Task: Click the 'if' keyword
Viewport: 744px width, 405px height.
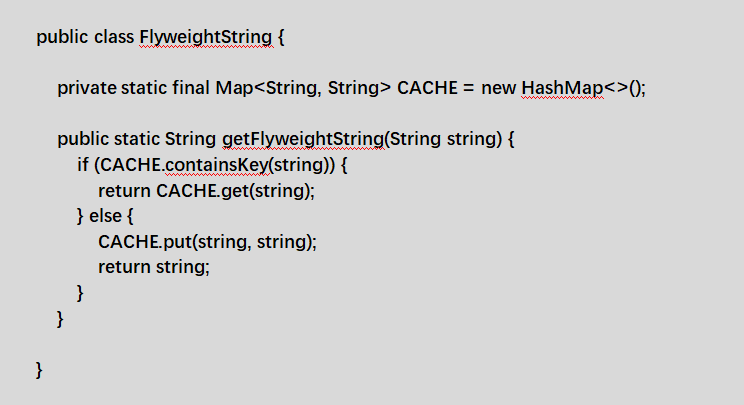Action: tap(83, 165)
